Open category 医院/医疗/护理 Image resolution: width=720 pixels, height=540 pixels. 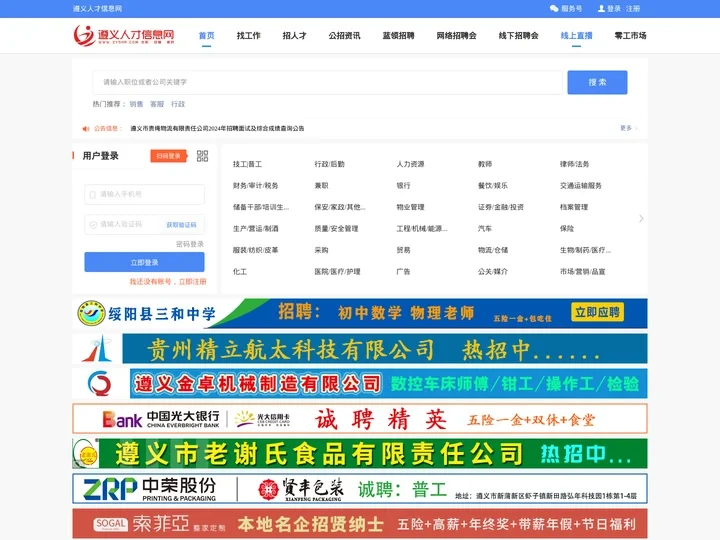click(338, 272)
